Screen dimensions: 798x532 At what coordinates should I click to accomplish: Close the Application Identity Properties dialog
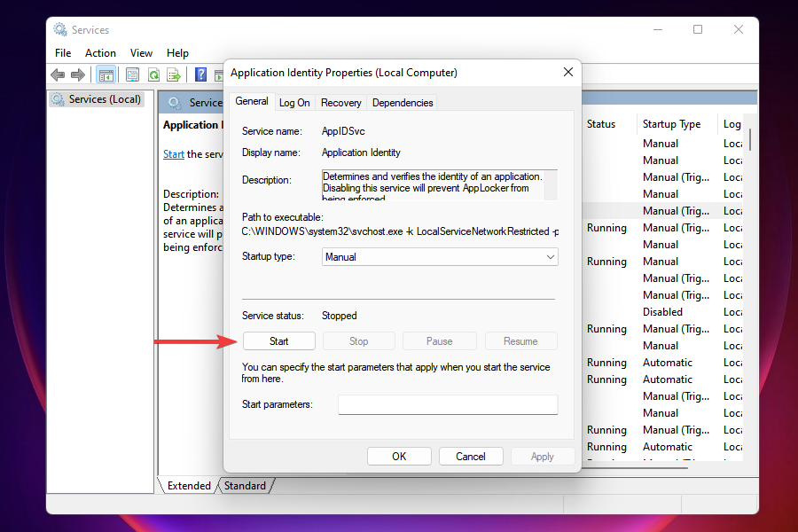coord(568,73)
